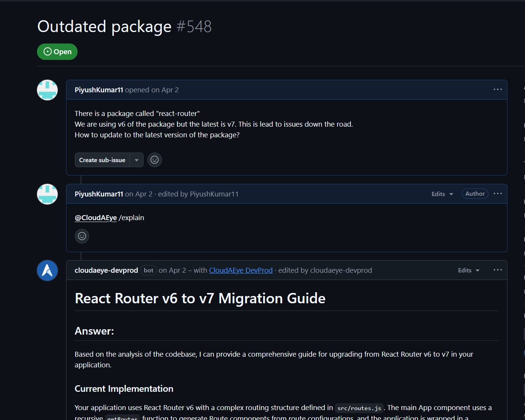This screenshot has height=420, width=525.
Task: Open three-dot menu on the /explain comment
Action: click(498, 194)
